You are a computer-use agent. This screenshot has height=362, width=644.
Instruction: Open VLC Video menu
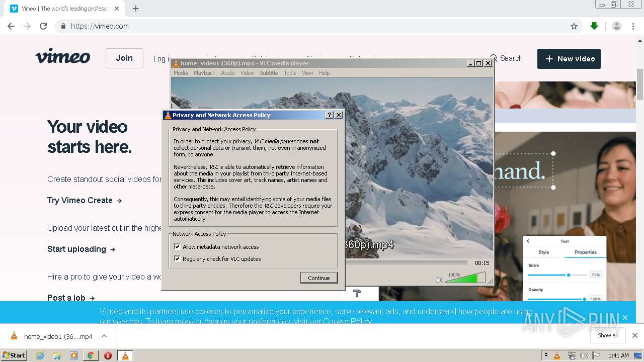point(247,73)
